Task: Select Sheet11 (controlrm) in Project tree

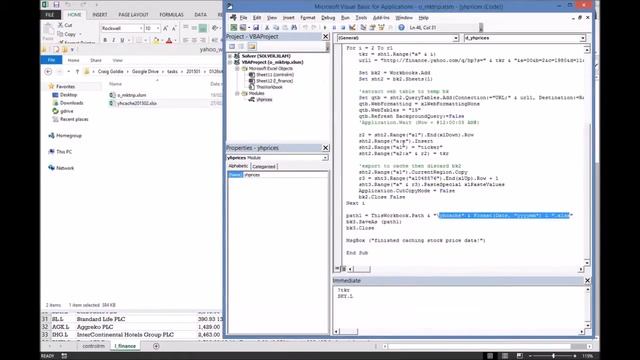Action: (x=275, y=75)
